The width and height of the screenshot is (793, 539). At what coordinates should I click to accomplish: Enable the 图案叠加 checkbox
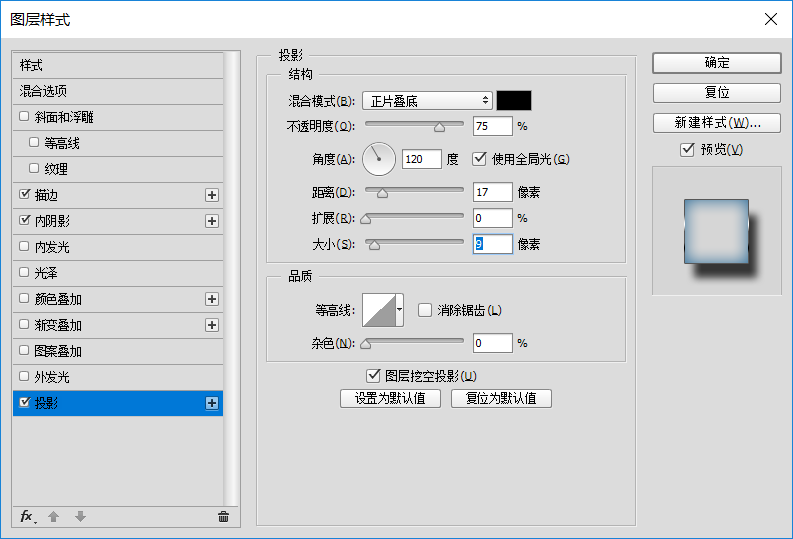[24, 350]
